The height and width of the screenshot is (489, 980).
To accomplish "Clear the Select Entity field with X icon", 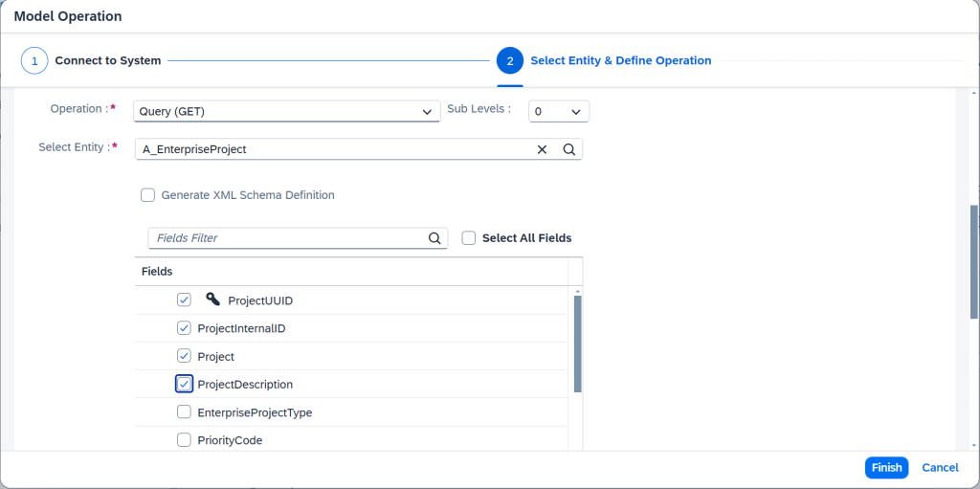I will (x=542, y=149).
